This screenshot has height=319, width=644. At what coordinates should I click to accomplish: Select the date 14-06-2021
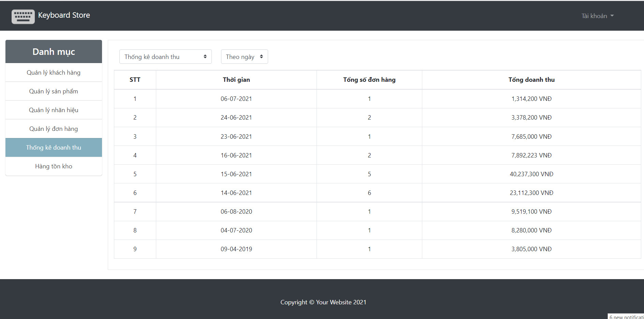(x=236, y=193)
